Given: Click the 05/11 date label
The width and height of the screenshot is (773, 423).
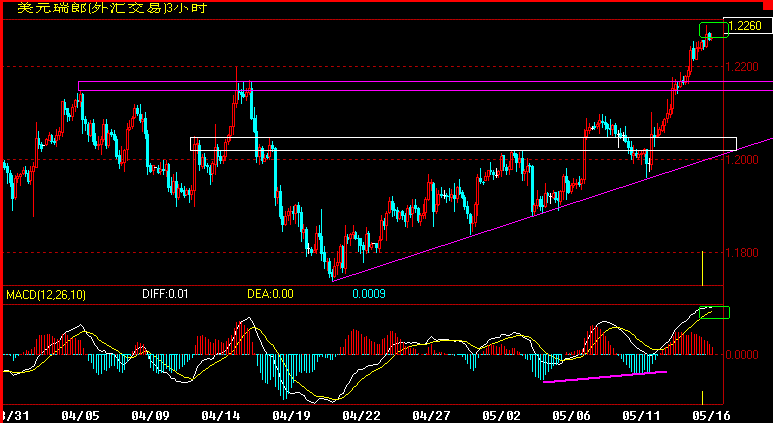Looking at the screenshot, I should point(641,416).
